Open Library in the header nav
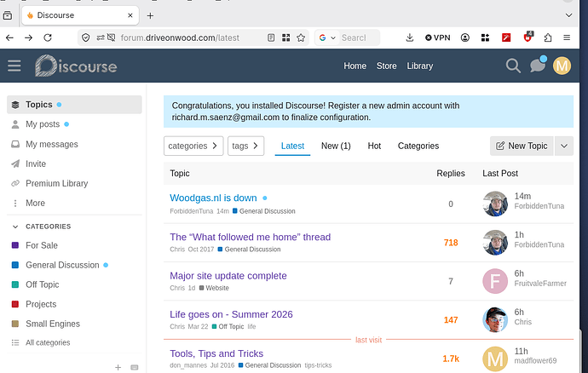The image size is (588, 373). tap(419, 66)
